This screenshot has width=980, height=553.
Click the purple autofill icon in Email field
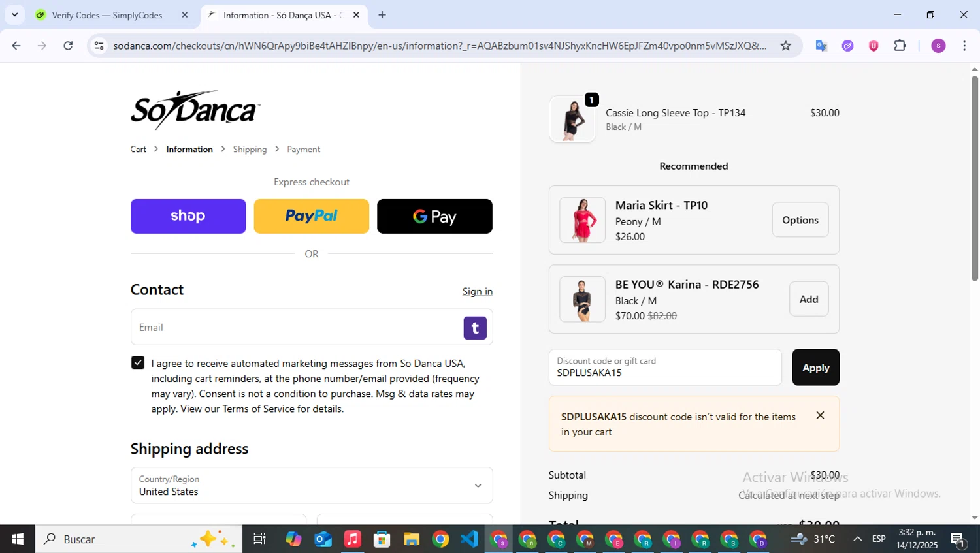coord(475,328)
